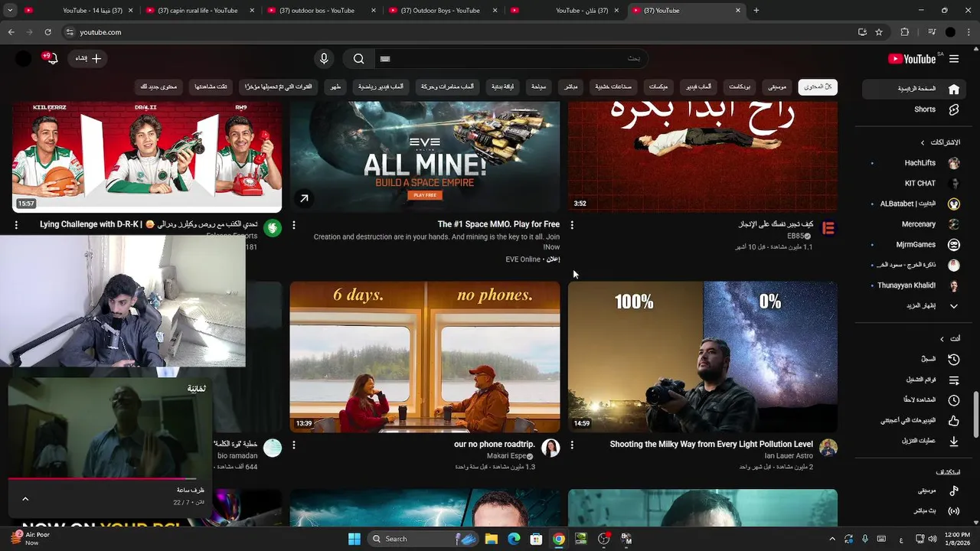Viewport: 980px width, 551px height.
Task: Open Downloads in the sidebar
Action: tap(913, 442)
